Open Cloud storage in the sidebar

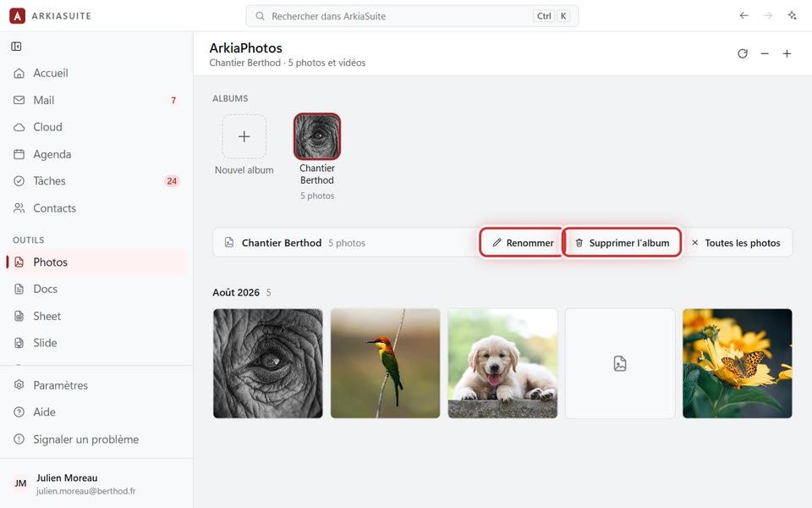(96, 127)
